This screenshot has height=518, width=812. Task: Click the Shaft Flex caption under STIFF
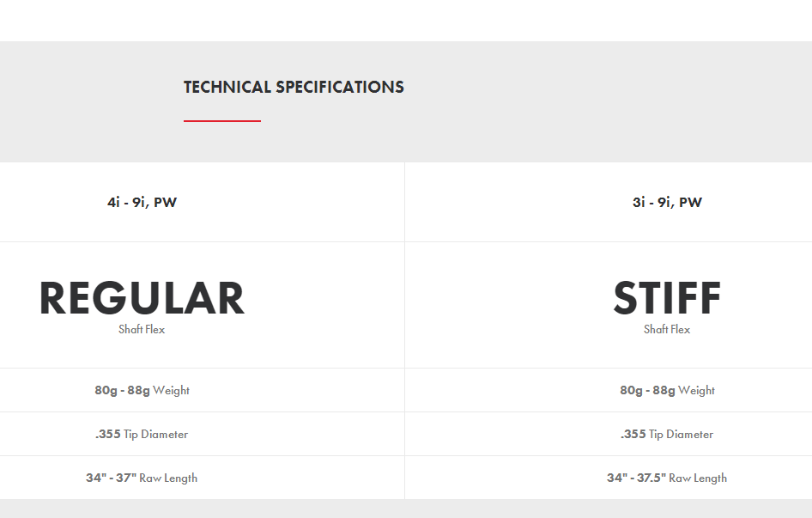[667, 330]
